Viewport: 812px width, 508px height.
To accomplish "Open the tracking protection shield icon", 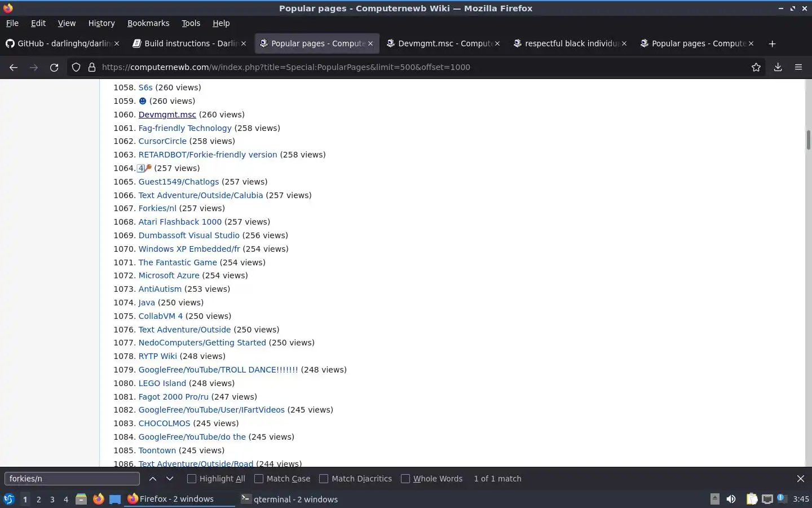I will tap(76, 67).
